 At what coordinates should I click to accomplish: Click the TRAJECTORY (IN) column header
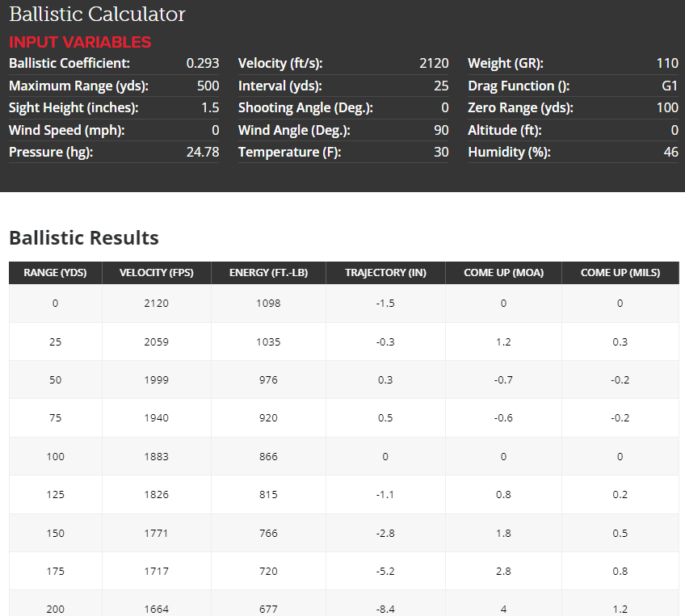coord(385,273)
